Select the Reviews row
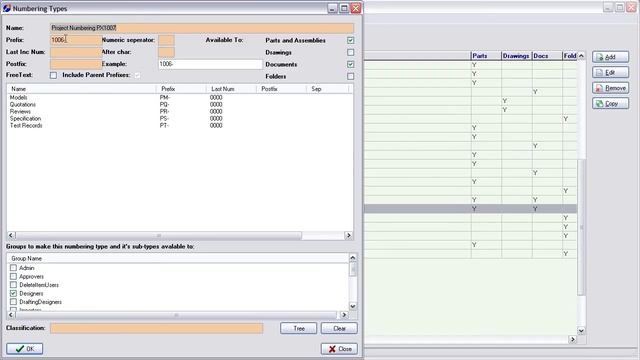 pos(180,111)
